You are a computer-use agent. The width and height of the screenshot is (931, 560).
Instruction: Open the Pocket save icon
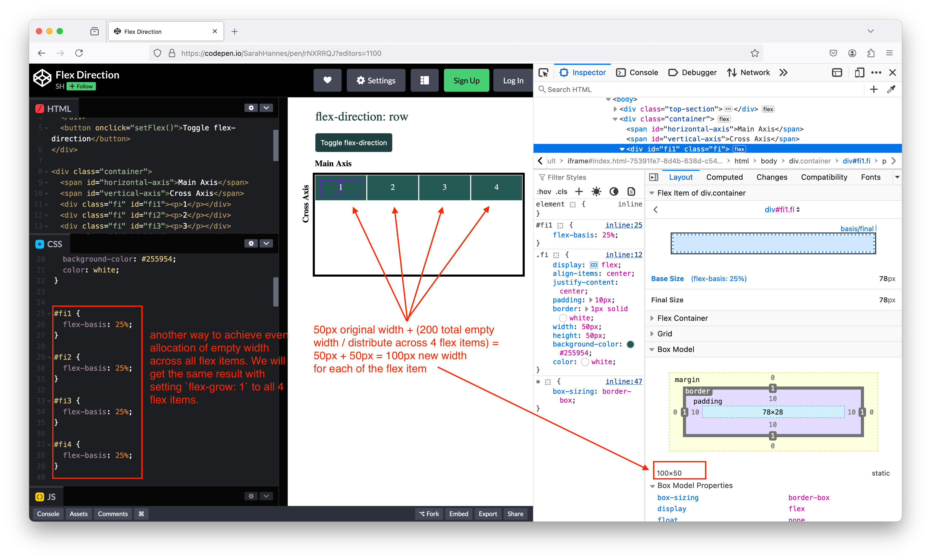(833, 53)
